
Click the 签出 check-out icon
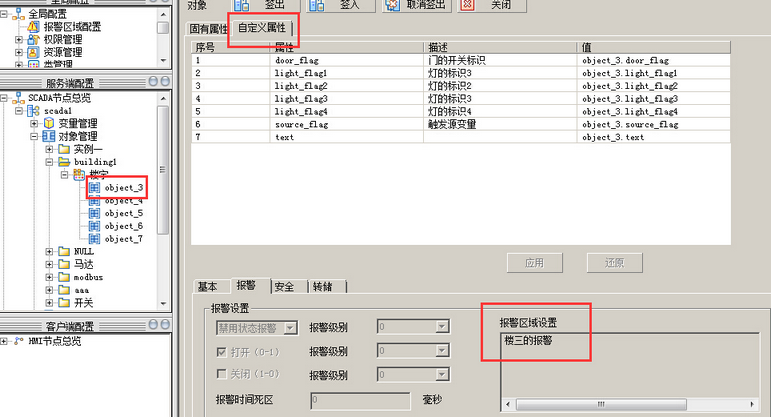[242, 5]
